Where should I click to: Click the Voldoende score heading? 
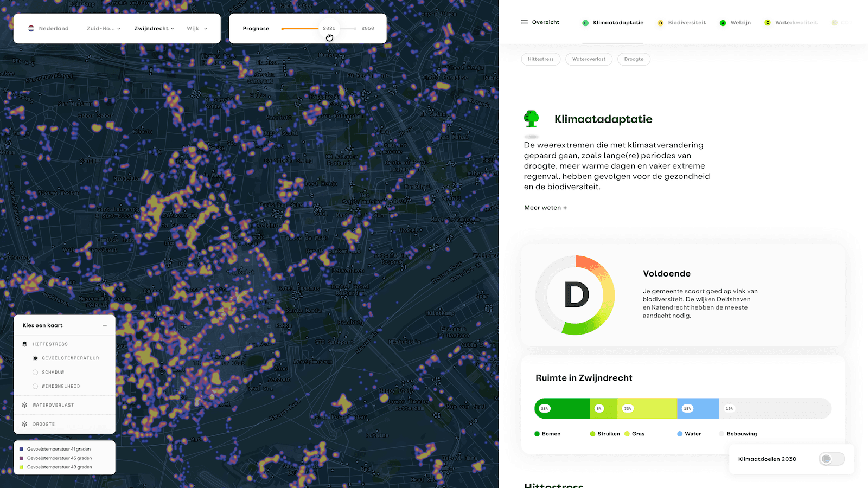tap(667, 274)
